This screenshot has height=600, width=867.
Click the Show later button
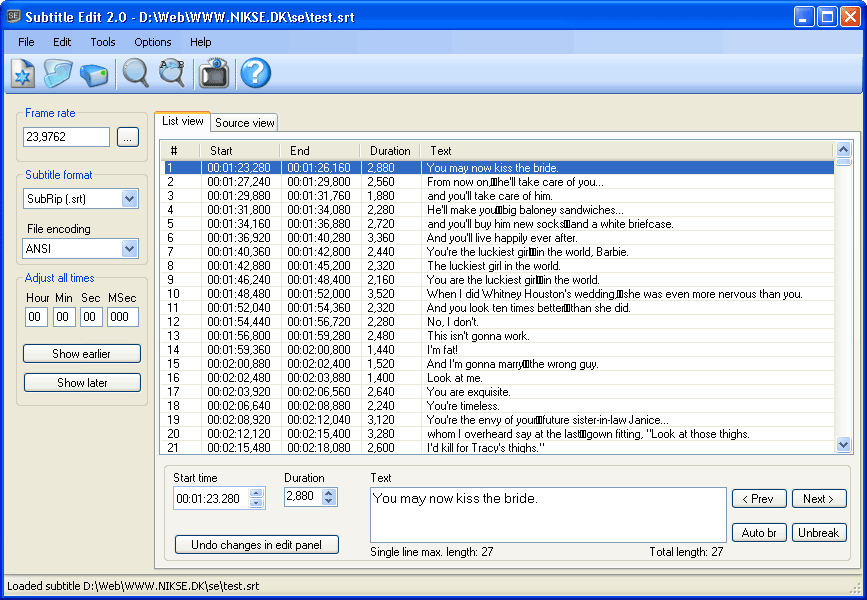[82, 383]
